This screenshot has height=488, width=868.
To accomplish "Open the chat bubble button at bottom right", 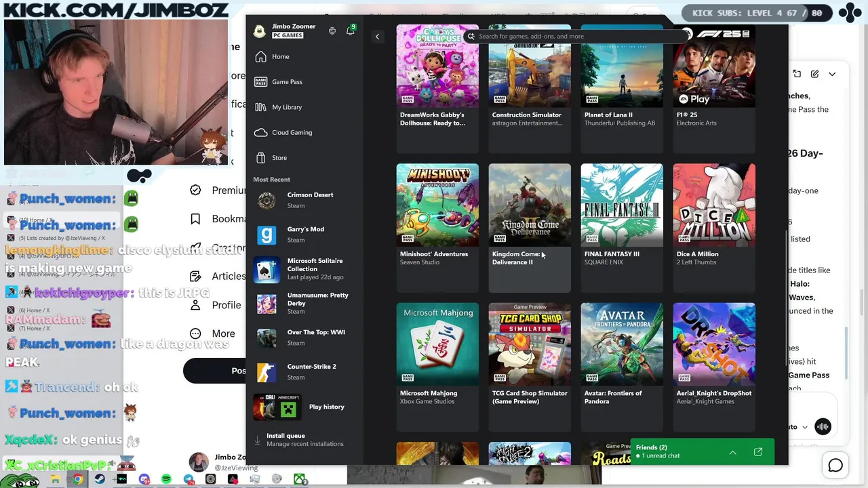I will pyautogui.click(x=835, y=466).
